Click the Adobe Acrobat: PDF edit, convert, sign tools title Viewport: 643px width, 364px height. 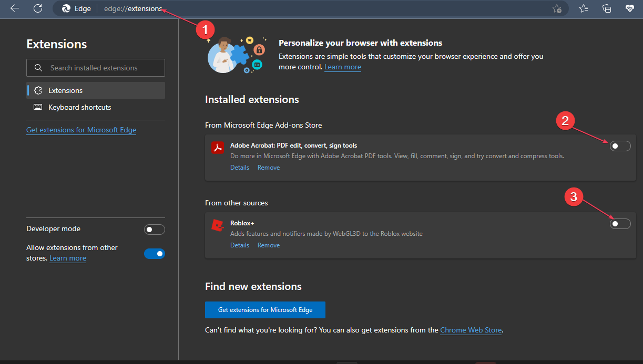294,145
